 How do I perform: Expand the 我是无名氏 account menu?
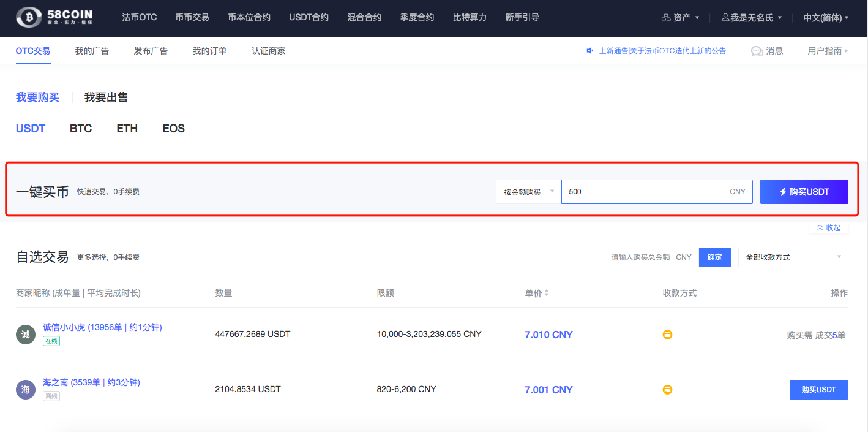[752, 18]
